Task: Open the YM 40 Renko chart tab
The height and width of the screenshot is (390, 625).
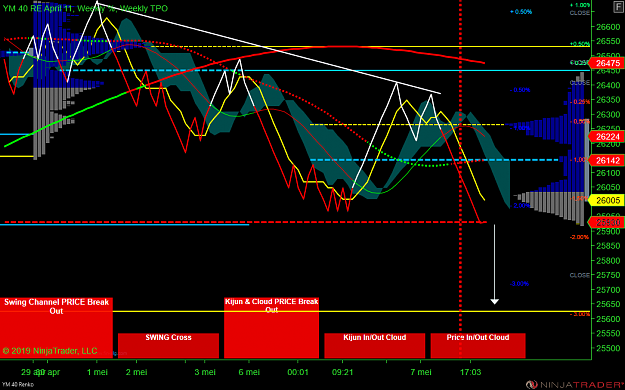Action: pos(18,385)
